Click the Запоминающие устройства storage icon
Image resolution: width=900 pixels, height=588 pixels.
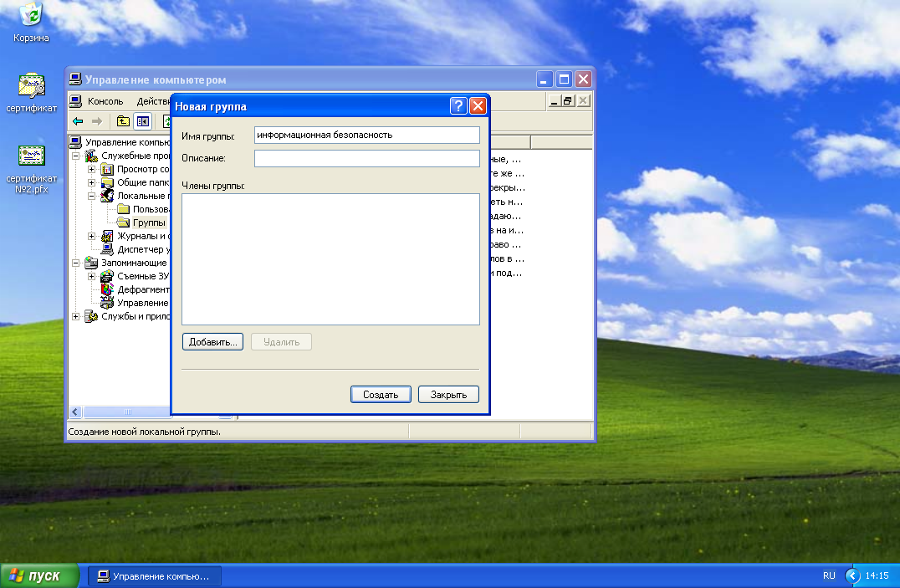91,263
